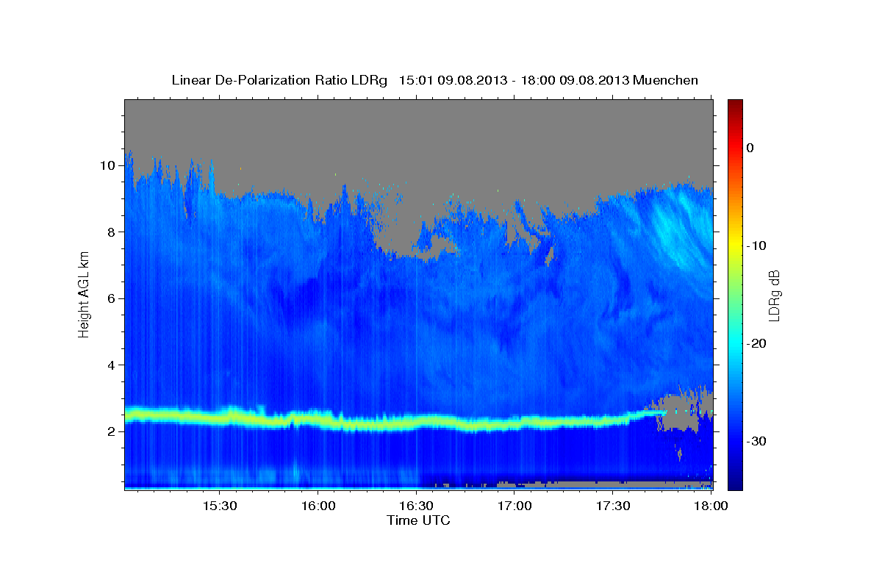The image size is (882, 588).
Task: Click the 15:30 time tick label
Action: (x=220, y=506)
